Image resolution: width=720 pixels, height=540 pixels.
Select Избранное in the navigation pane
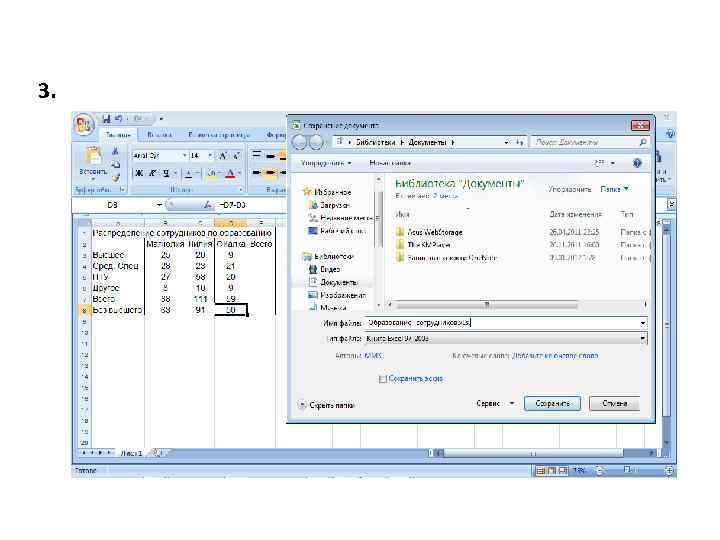pyautogui.click(x=332, y=192)
